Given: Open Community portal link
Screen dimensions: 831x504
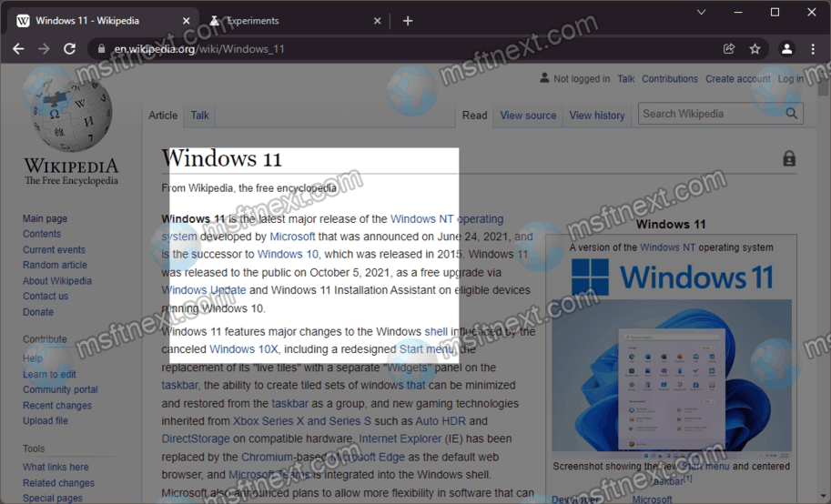Looking at the screenshot, I should 60,389.
